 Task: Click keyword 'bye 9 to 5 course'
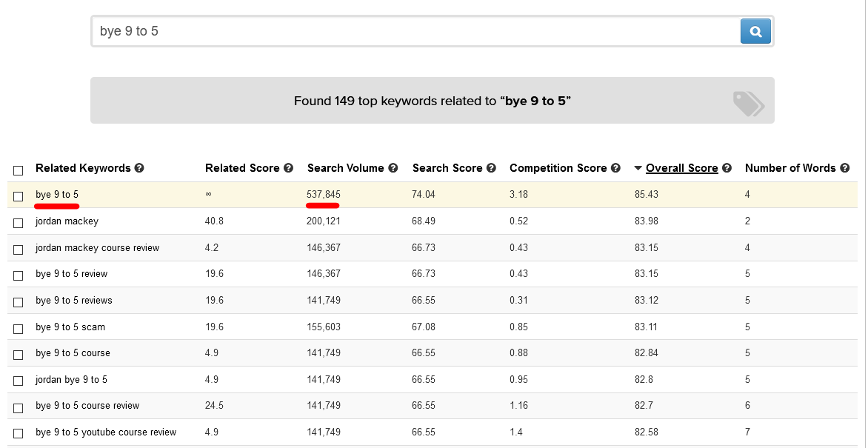pyautogui.click(x=73, y=352)
